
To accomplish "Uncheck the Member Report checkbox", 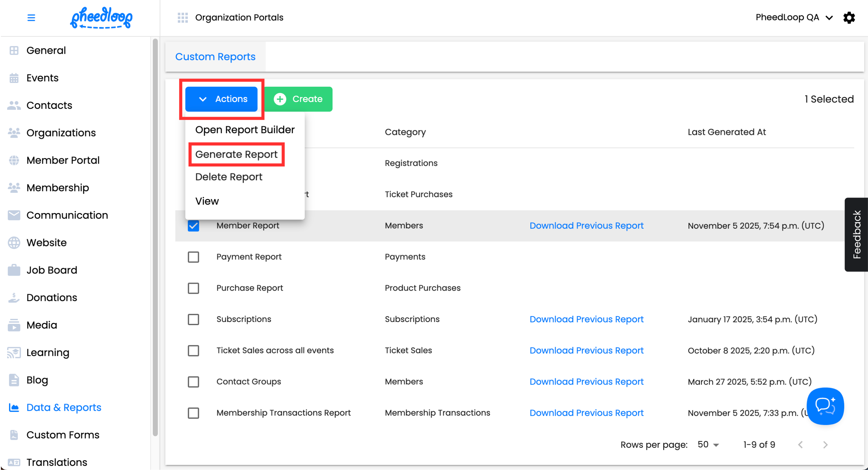I will click(194, 226).
